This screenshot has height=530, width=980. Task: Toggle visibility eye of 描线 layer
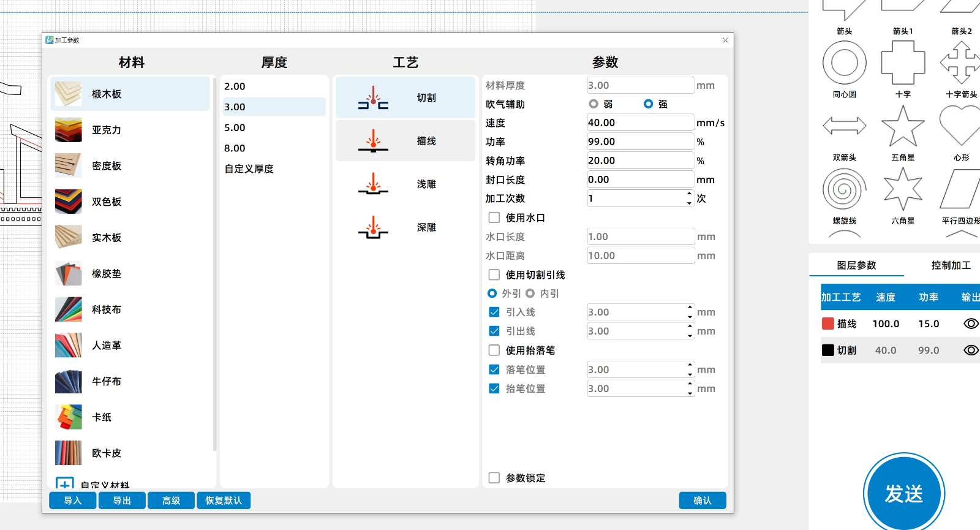tap(971, 324)
